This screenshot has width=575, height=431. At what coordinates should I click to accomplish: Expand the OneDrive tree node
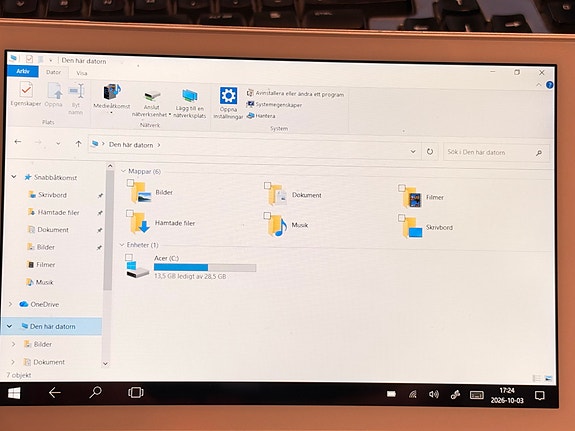10,304
